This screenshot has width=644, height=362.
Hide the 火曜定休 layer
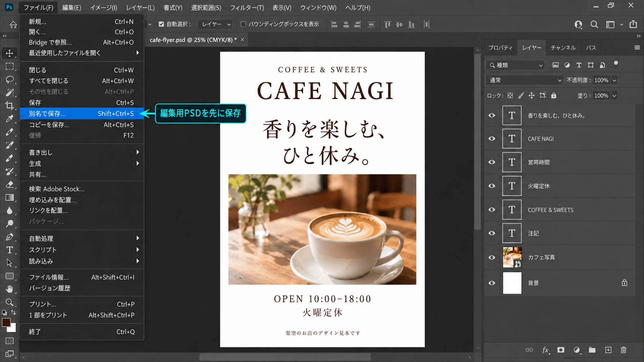point(492,186)
